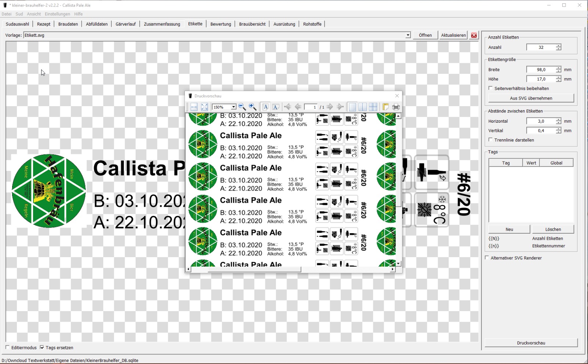Open the Einstellungen menu
588x364 pixels.
(x=57, y=14)
